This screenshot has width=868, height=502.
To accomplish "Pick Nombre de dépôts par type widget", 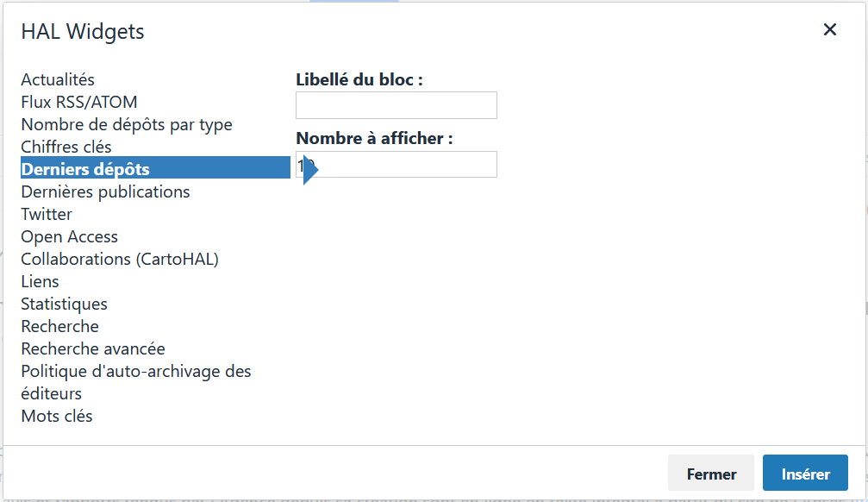I will 126,124.
